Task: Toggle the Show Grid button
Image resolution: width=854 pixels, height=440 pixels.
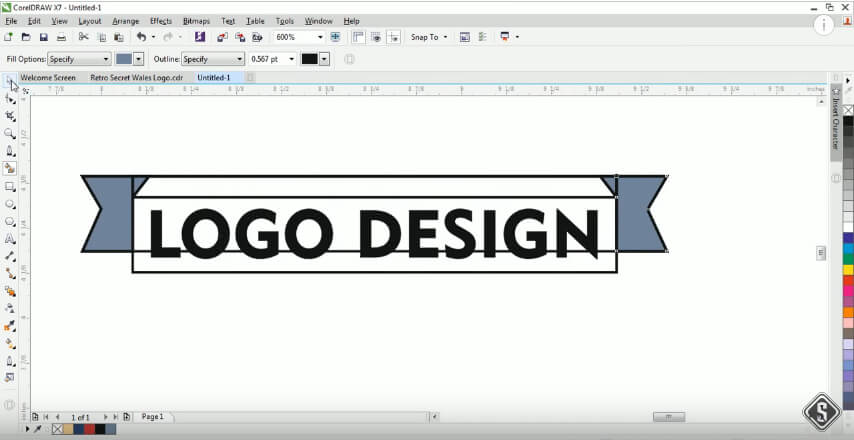Action: coord(375,37)
